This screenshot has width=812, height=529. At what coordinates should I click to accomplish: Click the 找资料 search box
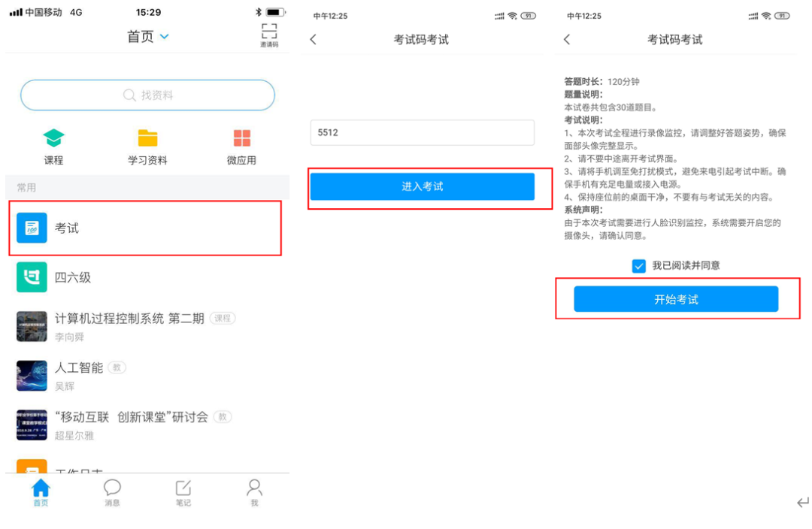[x=147, y=95]
